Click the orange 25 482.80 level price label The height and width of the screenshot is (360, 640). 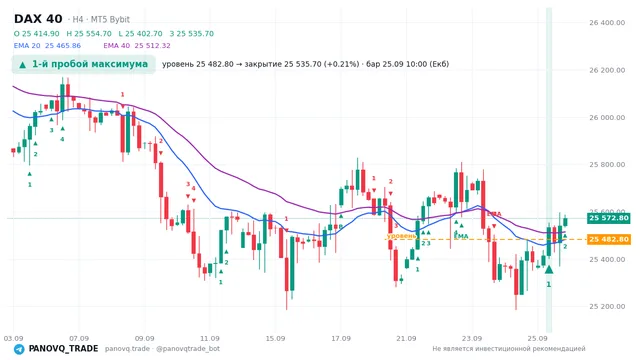[609, 239]
